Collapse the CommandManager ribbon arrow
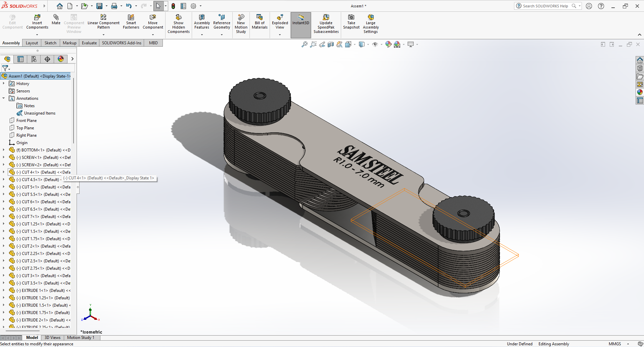The image size is (644, 347). (639, 35)
